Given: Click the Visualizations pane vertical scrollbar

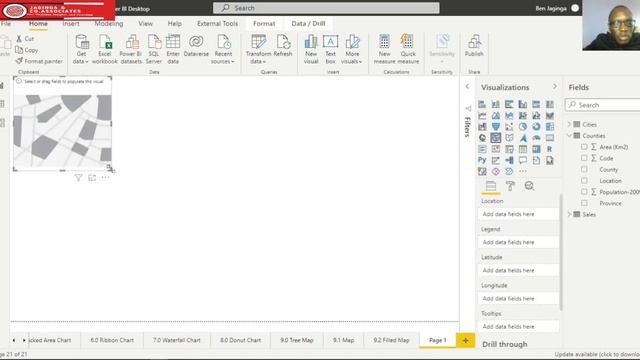Looking at the screenshot, I should [x=561, y=252].
